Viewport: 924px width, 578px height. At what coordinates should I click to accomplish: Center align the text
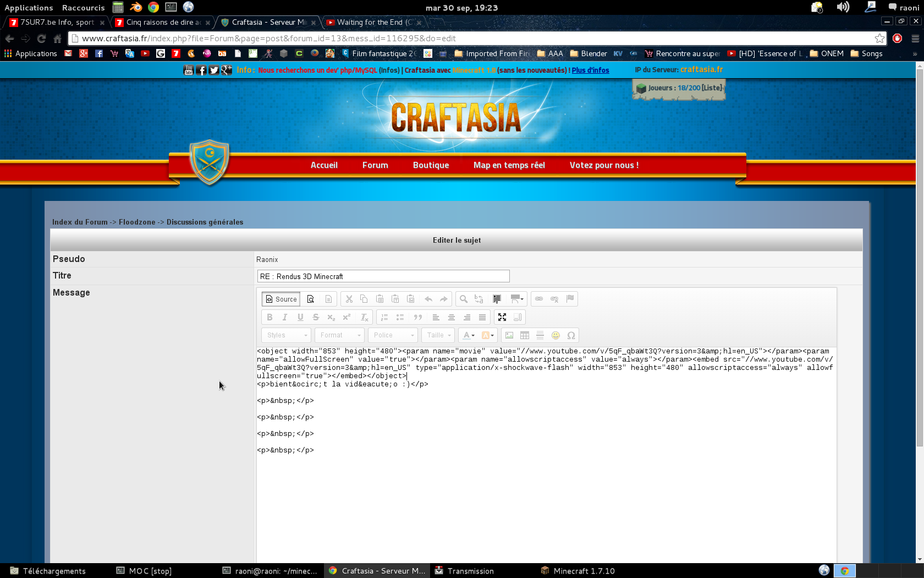451,317
